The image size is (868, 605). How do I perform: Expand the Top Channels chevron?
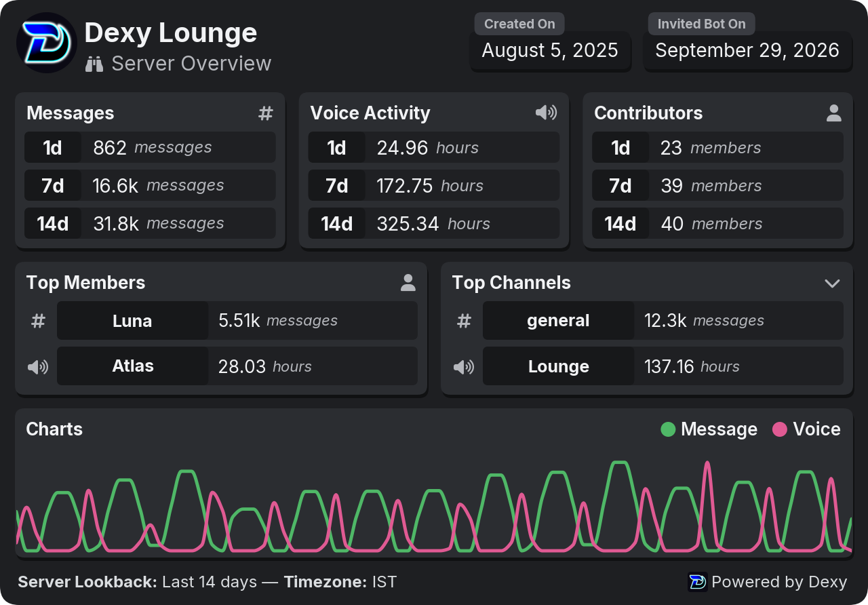pyautogui.click(x=832, y=284)
